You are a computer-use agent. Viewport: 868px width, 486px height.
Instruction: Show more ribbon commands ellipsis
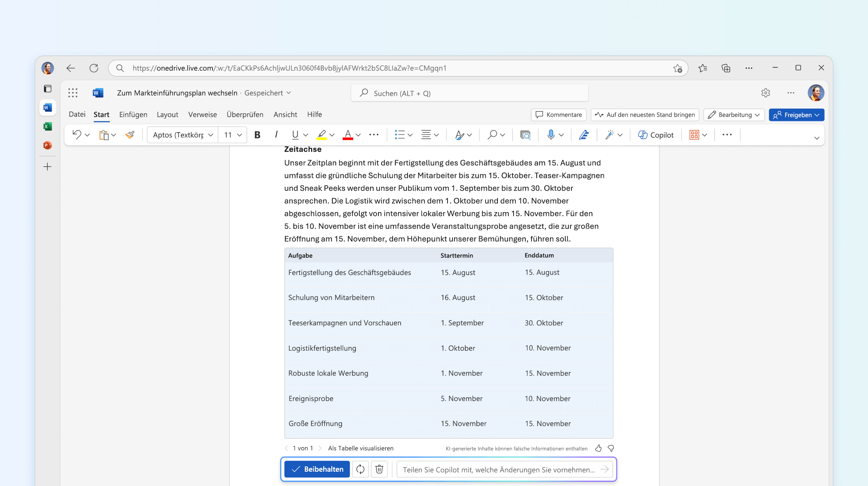point(727,135)
